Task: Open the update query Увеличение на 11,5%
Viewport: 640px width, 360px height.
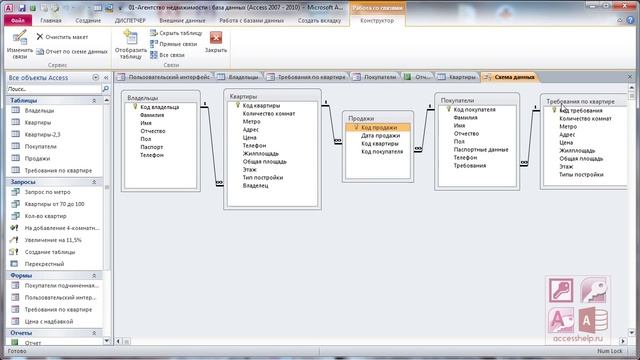Action: pyautogui.click(x=54, y=240)
